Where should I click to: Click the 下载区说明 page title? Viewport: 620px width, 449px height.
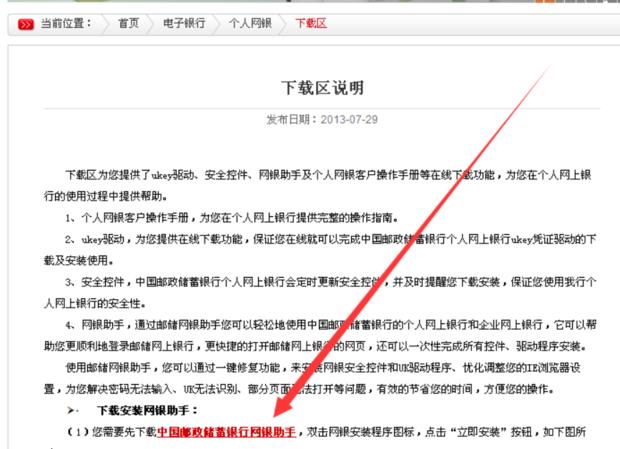pyautogui.click(x=322, y=88)
